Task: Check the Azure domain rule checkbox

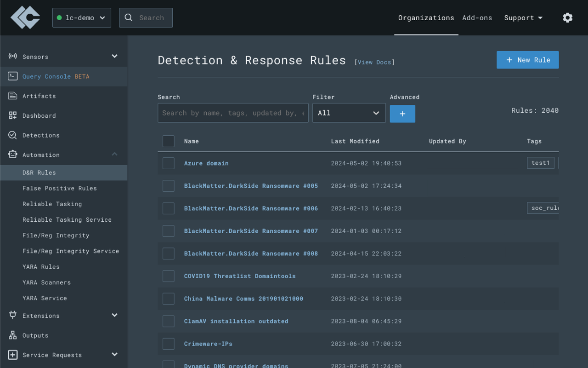Action: click(x=169, y=163)
